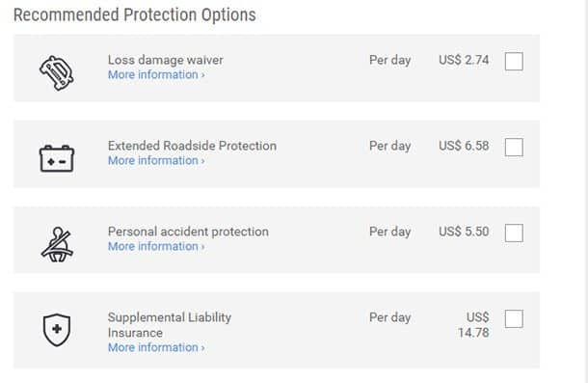
Task: Click the shield with plus icon
Action: (57, 330)
